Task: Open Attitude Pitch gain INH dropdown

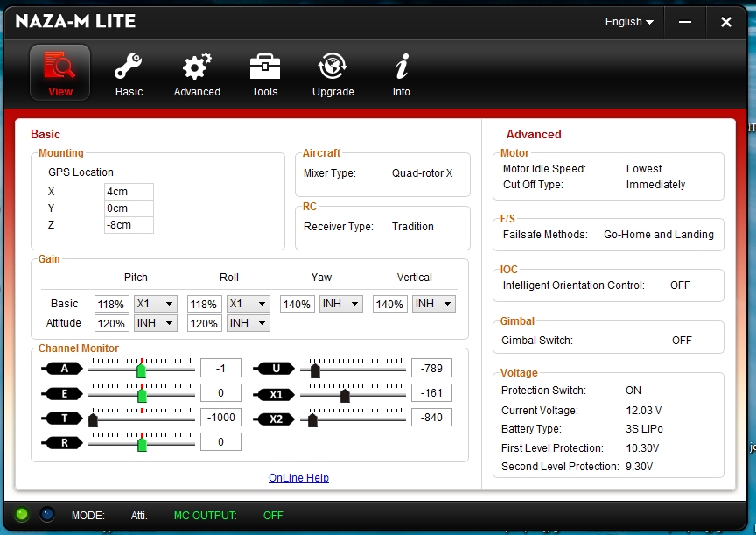Action: tap(155, 323)
